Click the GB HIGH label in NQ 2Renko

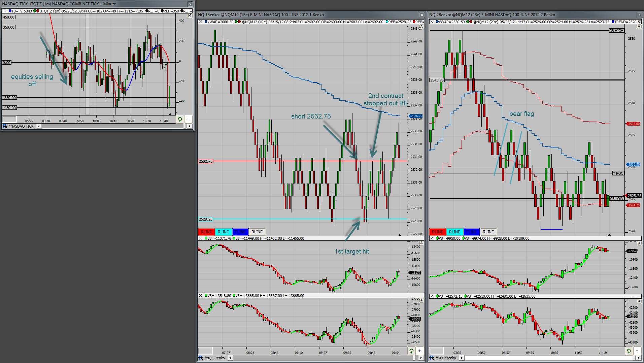pyautogui.click(x=616, y=31)
